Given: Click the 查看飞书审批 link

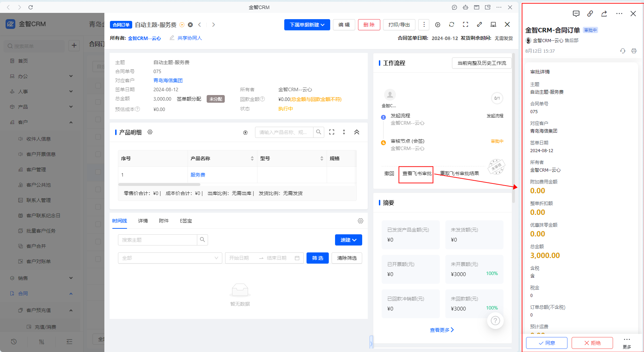Looking at the screenshot, I should tap(416, 173).
